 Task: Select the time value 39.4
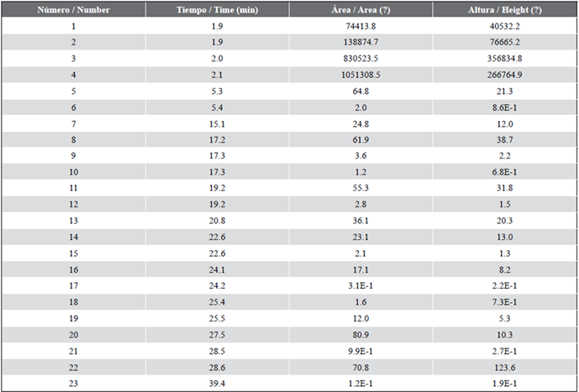click(x=217, y=383)
